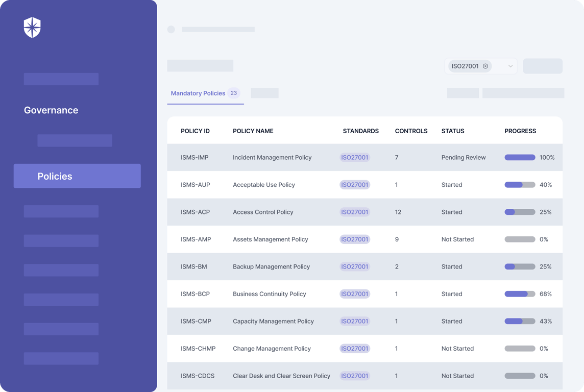Screen dimensions: 584x392
Task: Sort by the Progress column header
Action: coord(520,131)
